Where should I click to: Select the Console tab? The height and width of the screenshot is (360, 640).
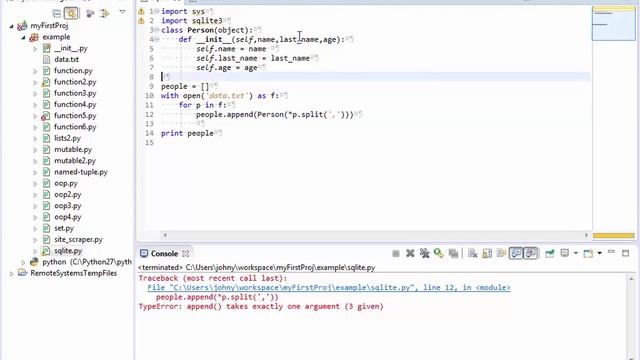(164, 253)
